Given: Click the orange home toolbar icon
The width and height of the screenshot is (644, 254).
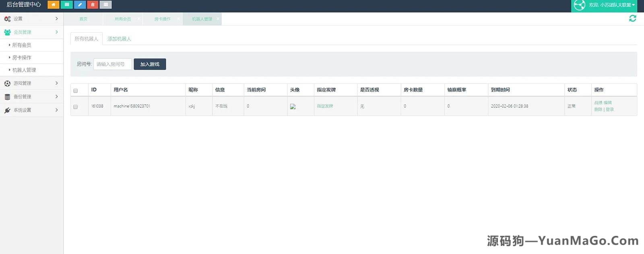Looking at the screenshot, I should pos(53,5).
